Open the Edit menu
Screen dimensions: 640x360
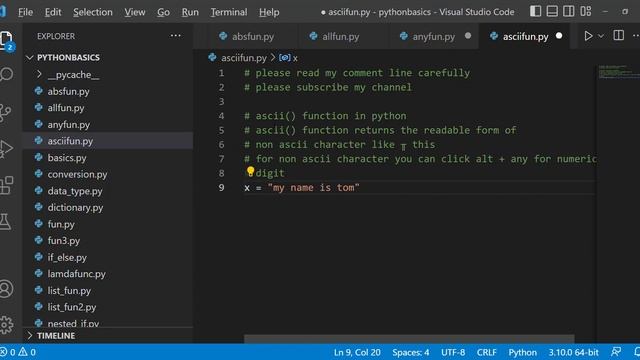click(x=53, y=12)
